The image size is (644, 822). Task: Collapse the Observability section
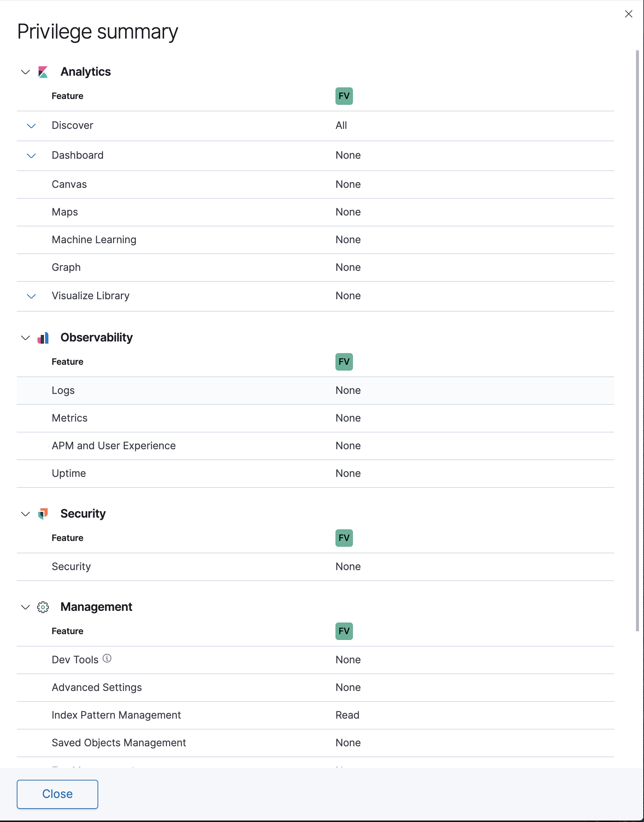click(x=25, y=338)
